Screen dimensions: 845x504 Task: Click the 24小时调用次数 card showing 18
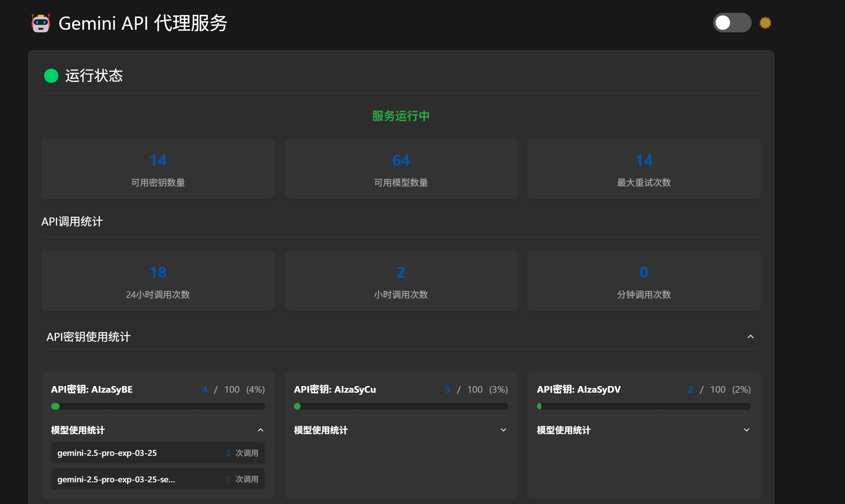[x=158, y=281]
